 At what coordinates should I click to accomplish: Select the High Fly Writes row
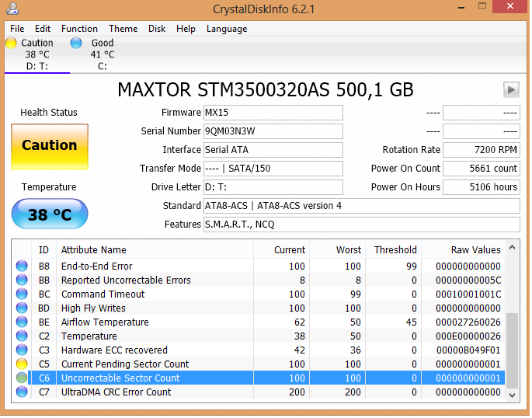pyautogui.click(x=259, y=308)
